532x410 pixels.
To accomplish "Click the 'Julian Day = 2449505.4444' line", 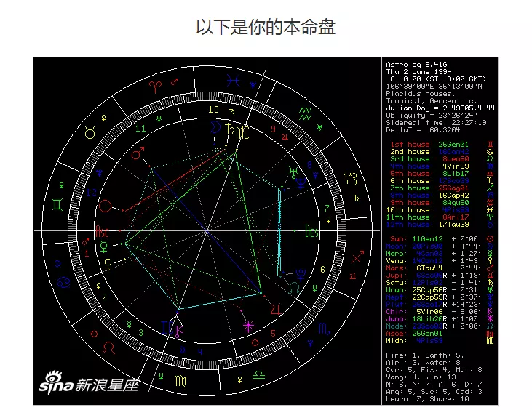I will click(440, 108).
